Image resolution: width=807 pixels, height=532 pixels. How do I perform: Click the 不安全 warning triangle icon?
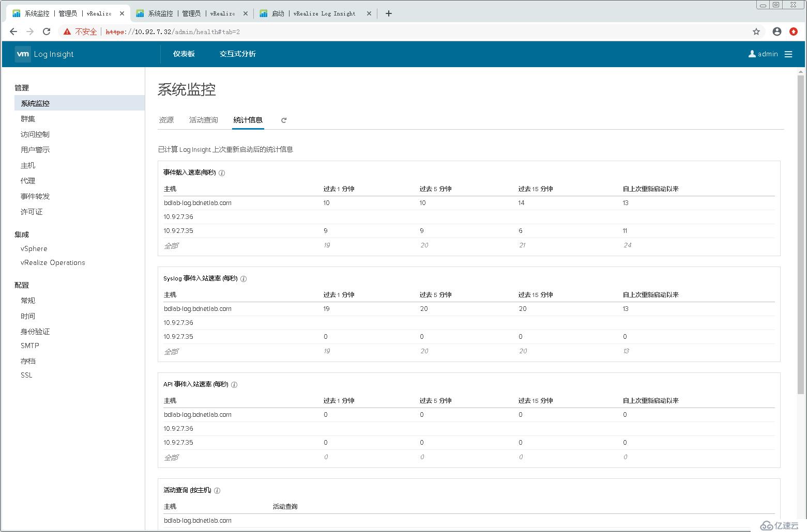(x=67, y=32)
